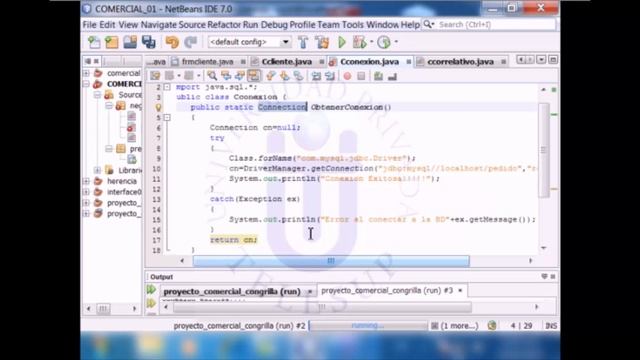Click the editor vertical scrollbar thumb
The width and height of the screenshot is (640, 360).
[544, 150]
